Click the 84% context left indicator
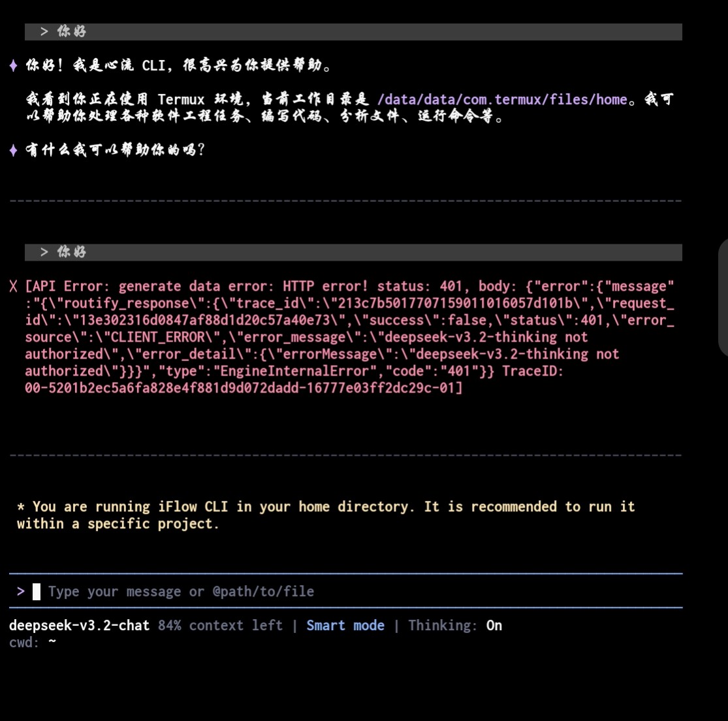The width and height of the screenshot is (728, 721). (x=220, y=626)
